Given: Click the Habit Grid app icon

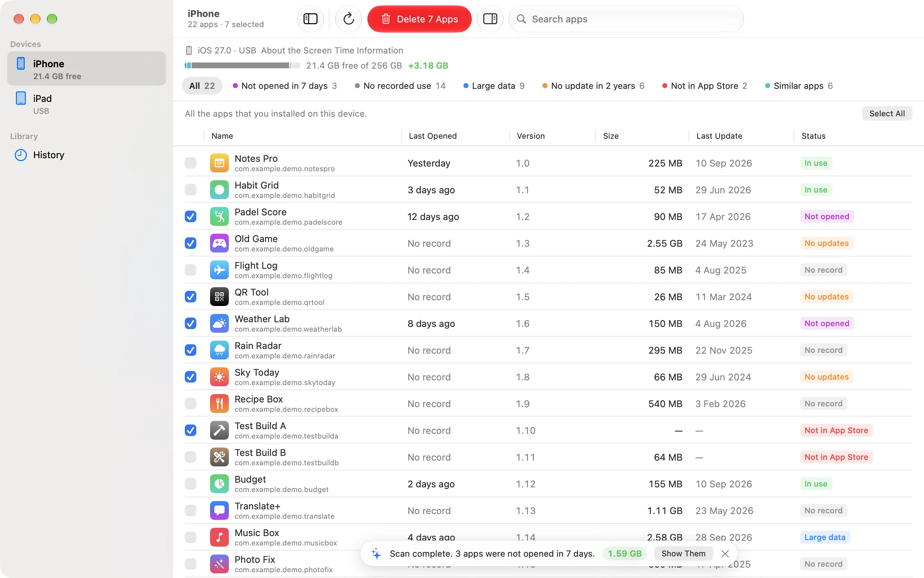Looking at the screenshot, I should click(219, 190).
